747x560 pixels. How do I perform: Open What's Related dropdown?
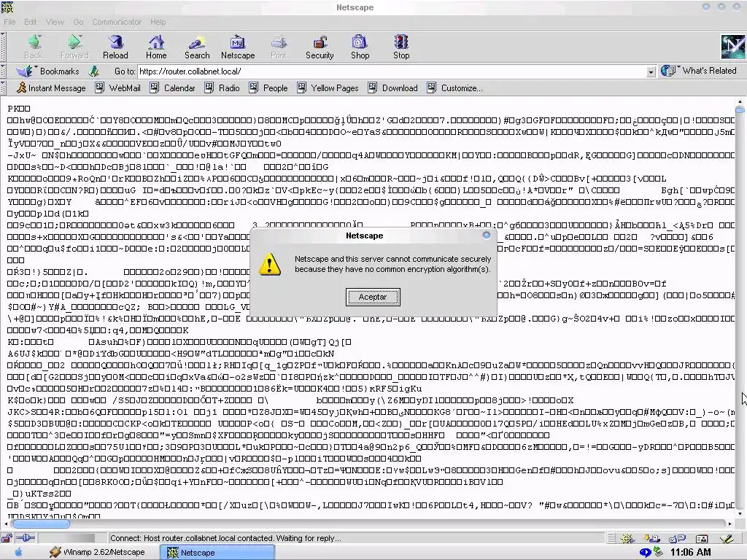coord(699,71)
